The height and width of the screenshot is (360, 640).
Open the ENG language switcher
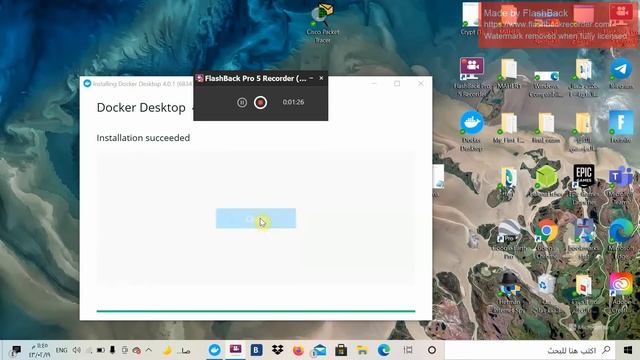pyautogui.click(x=62, y=350)
